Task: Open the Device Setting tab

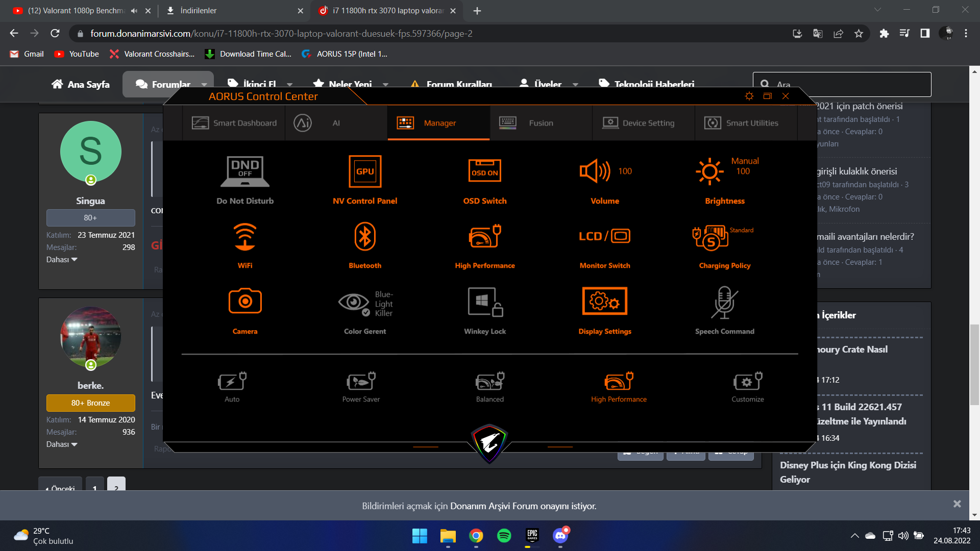Action: coord(644,123)
